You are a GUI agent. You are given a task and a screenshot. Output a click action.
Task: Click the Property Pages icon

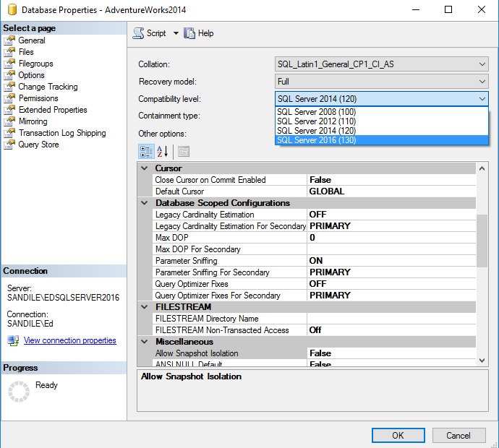point(183,151)
